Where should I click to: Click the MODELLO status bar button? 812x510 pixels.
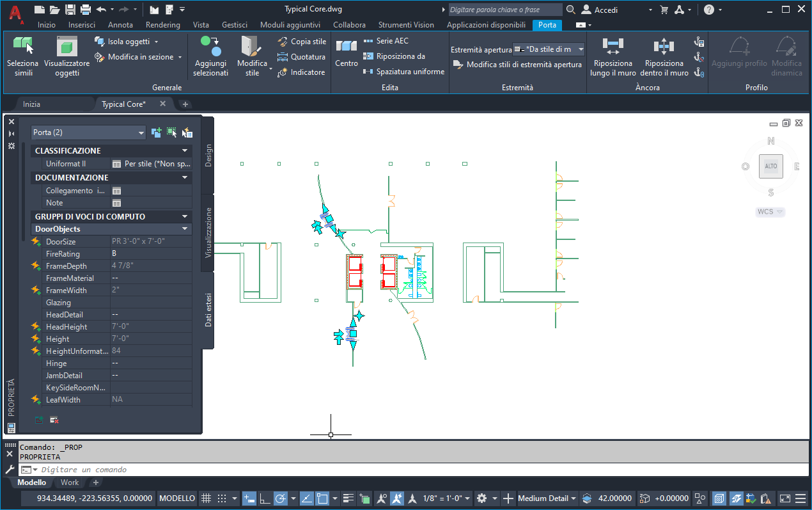177,498
